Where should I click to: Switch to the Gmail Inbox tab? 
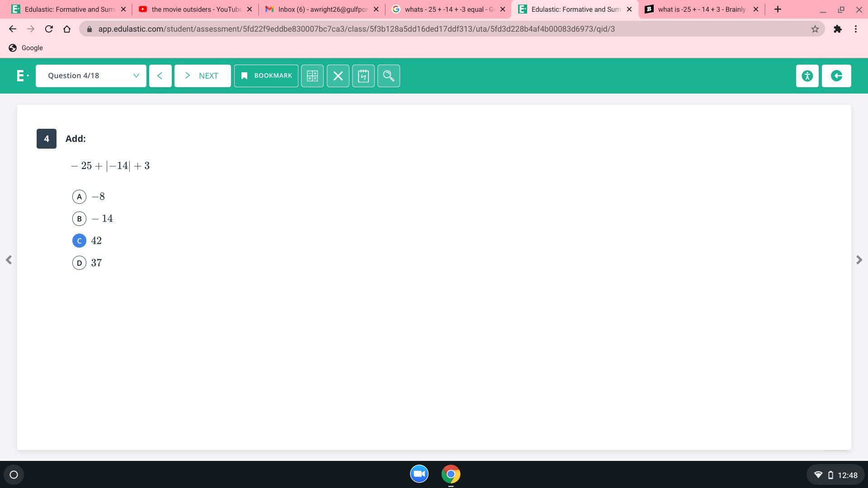pos(321,9)
